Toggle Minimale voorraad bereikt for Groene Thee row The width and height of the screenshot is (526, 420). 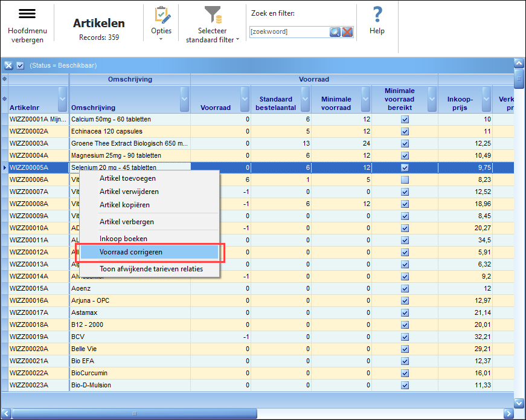pyautogui.click(x=405, y=144)
